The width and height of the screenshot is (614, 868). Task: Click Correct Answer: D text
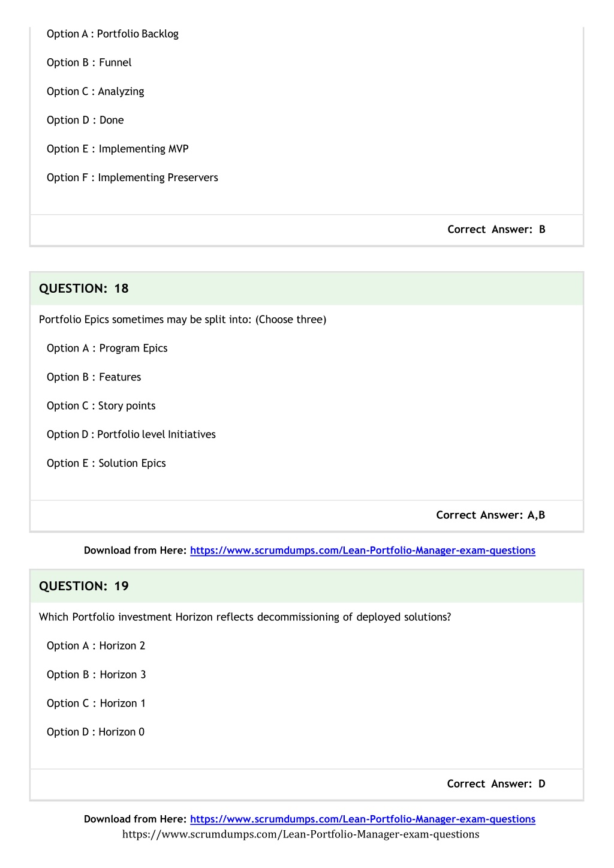496,784
